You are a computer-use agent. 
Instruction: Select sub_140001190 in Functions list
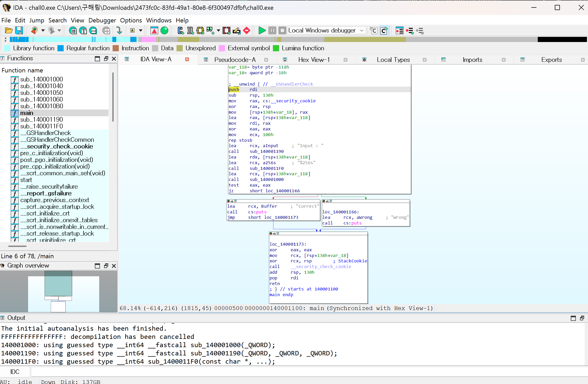pos(59,120)
